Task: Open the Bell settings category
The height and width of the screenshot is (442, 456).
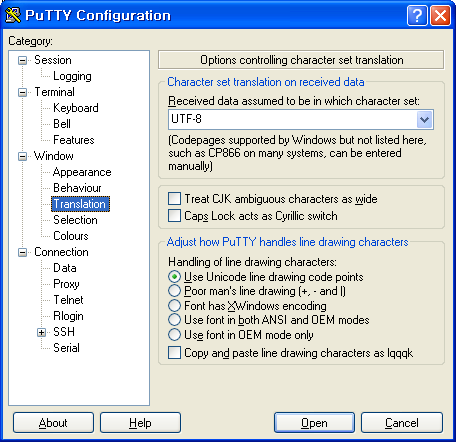Action: click(x=62, y=124)
